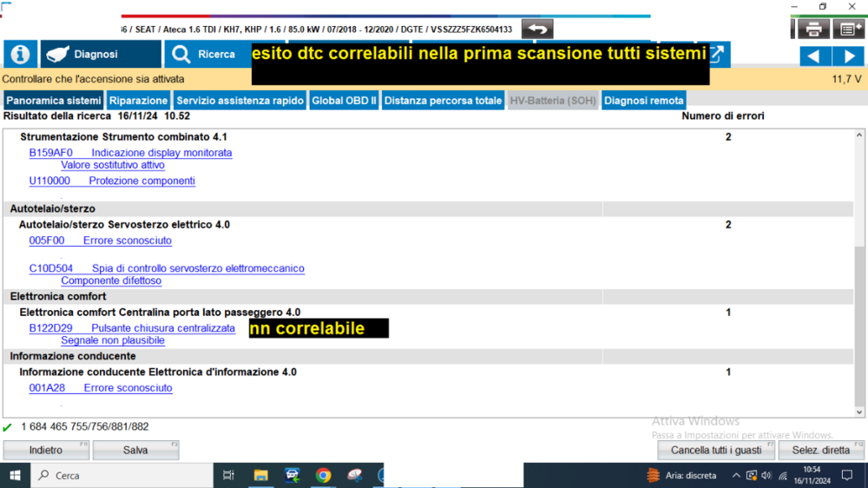Click part number 1 684 465 755/756/881/882
The height and width of the screenshot is (488, 868).
point(85,427)
